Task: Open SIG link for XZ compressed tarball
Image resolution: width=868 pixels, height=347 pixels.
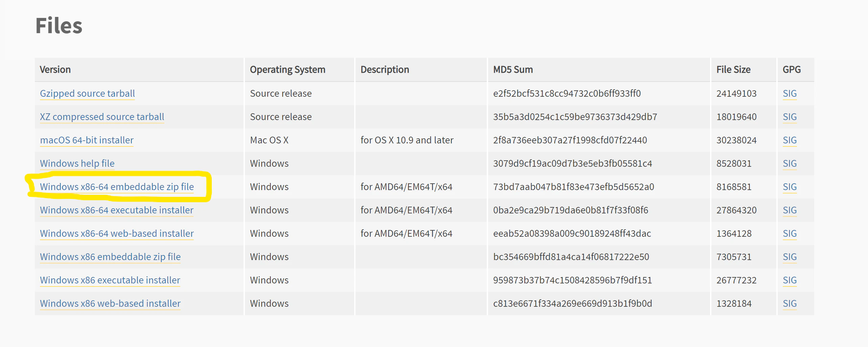Action: coord(790,117)
